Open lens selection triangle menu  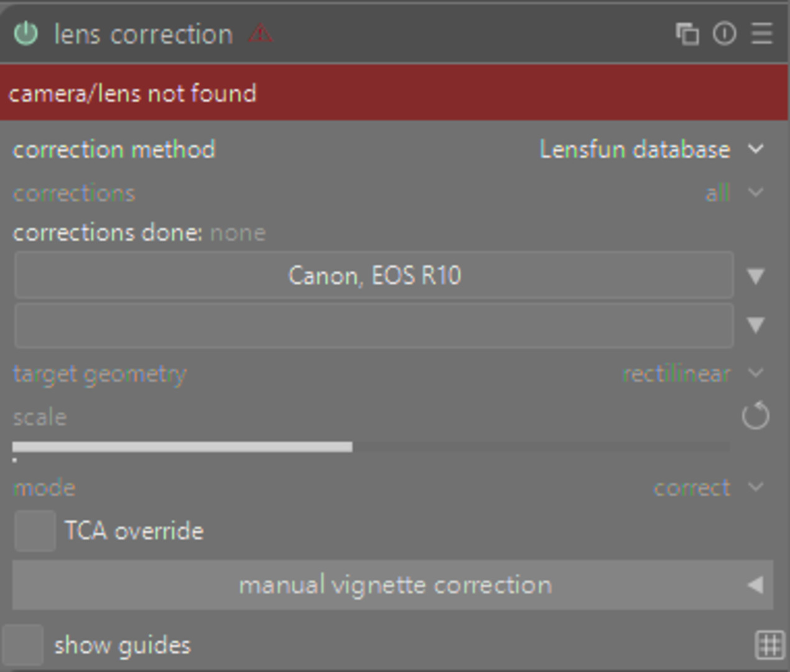pyautogui.click(x=755, y=325)
